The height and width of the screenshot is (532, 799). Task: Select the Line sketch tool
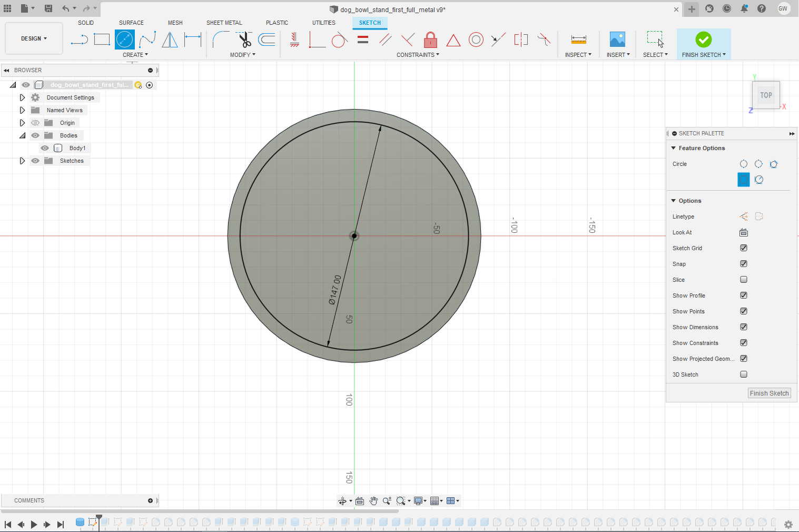pyautogui.click(x=79, y=40)
